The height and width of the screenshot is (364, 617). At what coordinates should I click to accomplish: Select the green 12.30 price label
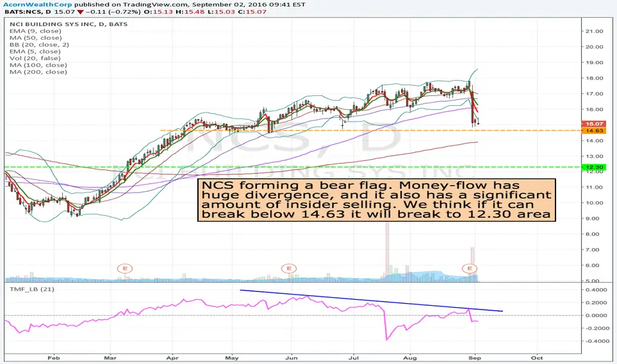(x=594, y=167)
